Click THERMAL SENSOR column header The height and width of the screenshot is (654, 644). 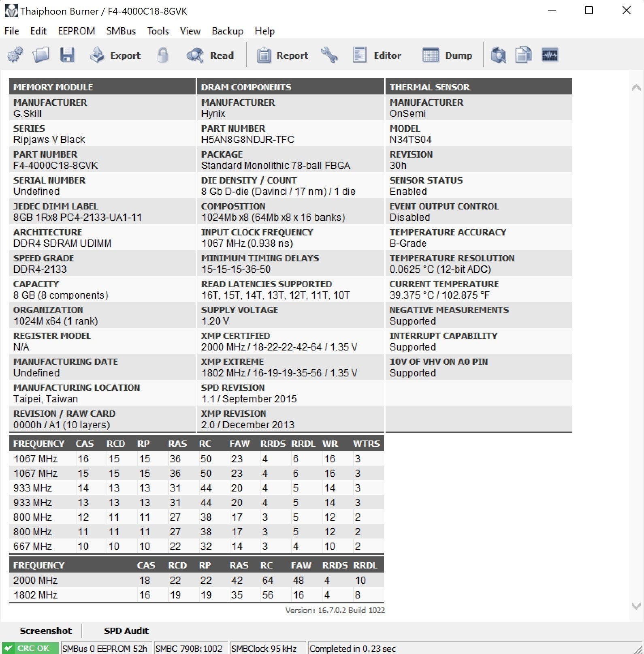(x=479, y=87)
